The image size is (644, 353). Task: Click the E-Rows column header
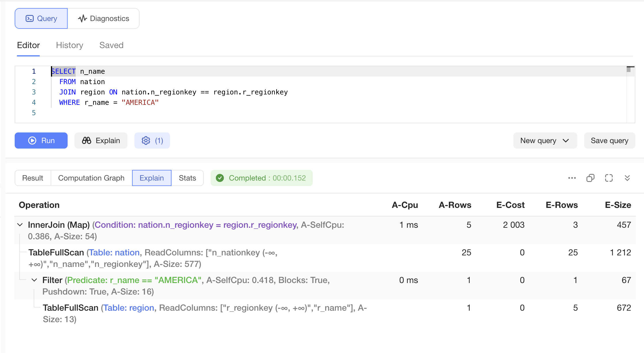(x=562, y=205)
